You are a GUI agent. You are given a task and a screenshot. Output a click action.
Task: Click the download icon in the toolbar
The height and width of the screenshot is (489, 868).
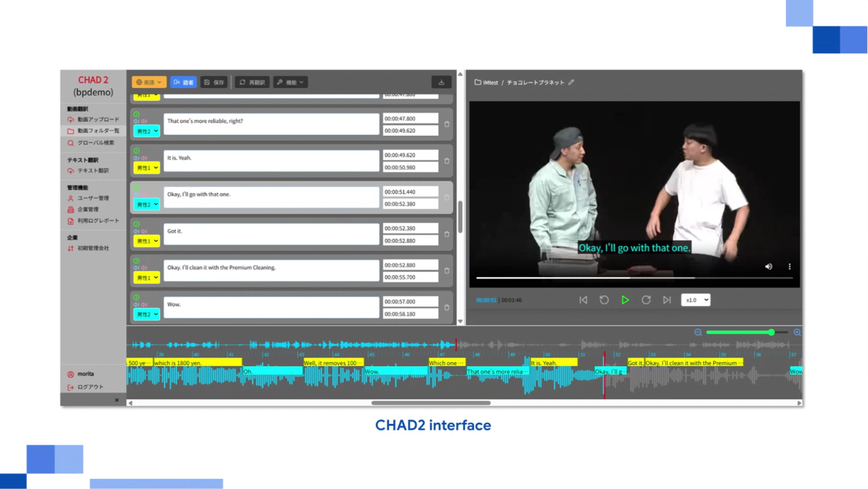coord(441,82)
